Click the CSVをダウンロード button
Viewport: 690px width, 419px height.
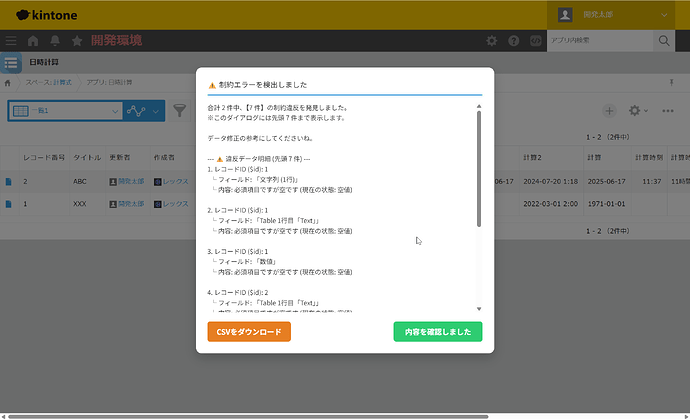pos(249,331)
